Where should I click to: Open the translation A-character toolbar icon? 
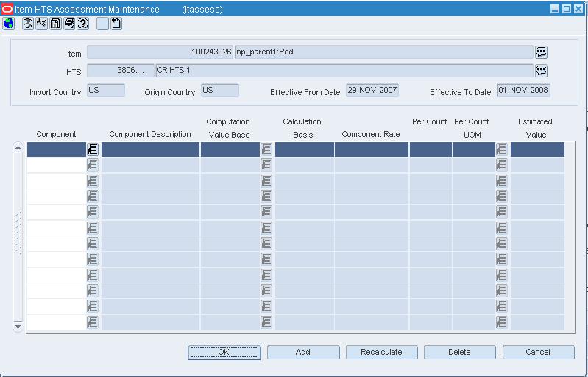click(x=42, y=24)
